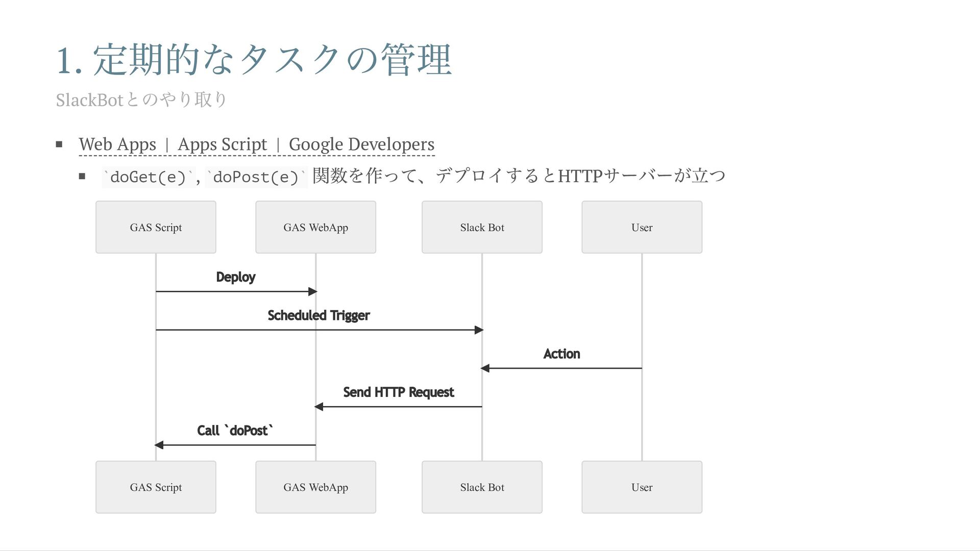The height and width of the screenshot is (551, 980).
Task: Click the top GAS WebApp box
Action: pyautogui.click(x=315, y=227)
